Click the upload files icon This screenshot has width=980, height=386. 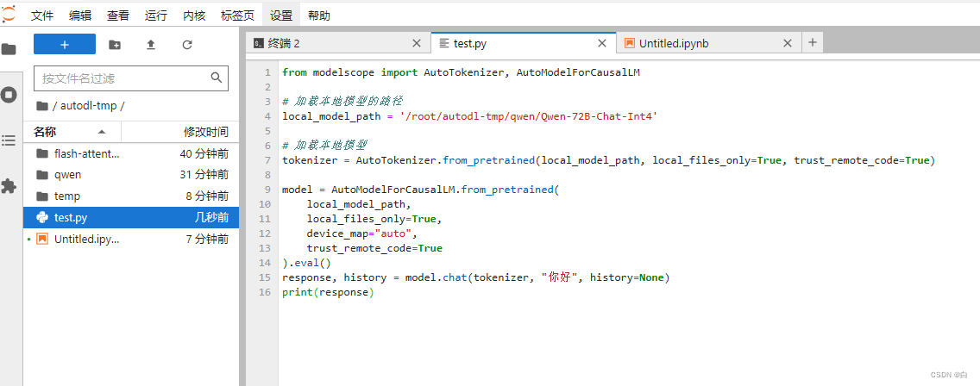[151, 44]
